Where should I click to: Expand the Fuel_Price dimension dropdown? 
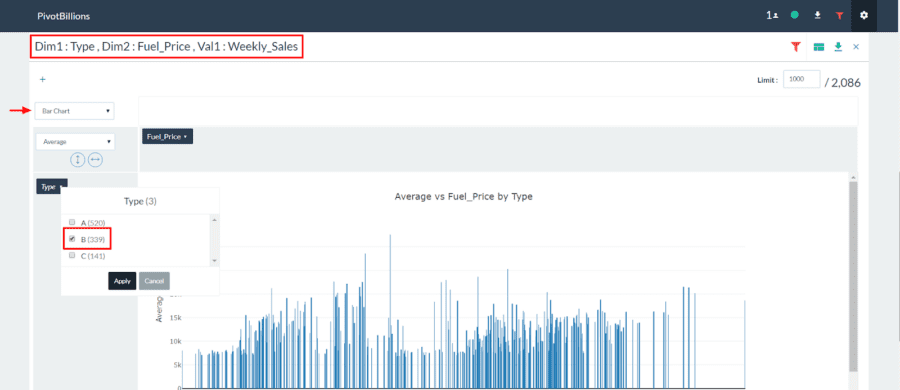coord(167,137)
